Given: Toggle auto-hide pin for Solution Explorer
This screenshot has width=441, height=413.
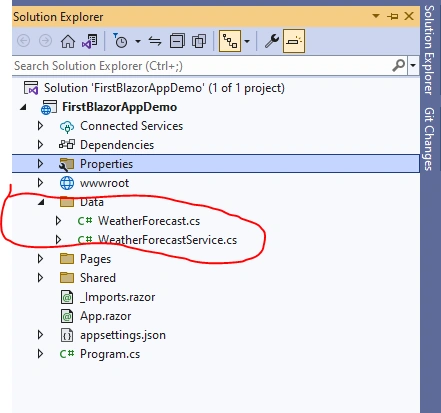Looking at the screenshot, I should pos(392,16).
